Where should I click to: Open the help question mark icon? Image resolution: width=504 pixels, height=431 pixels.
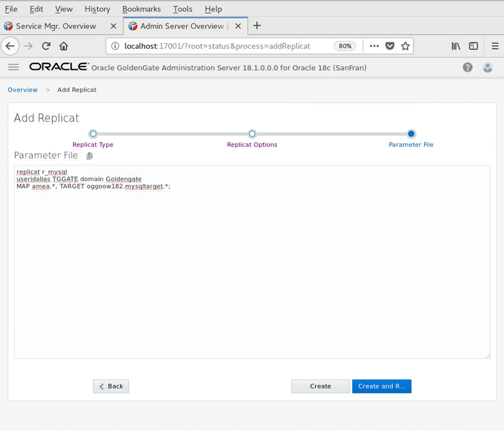(x=468, y=67)
